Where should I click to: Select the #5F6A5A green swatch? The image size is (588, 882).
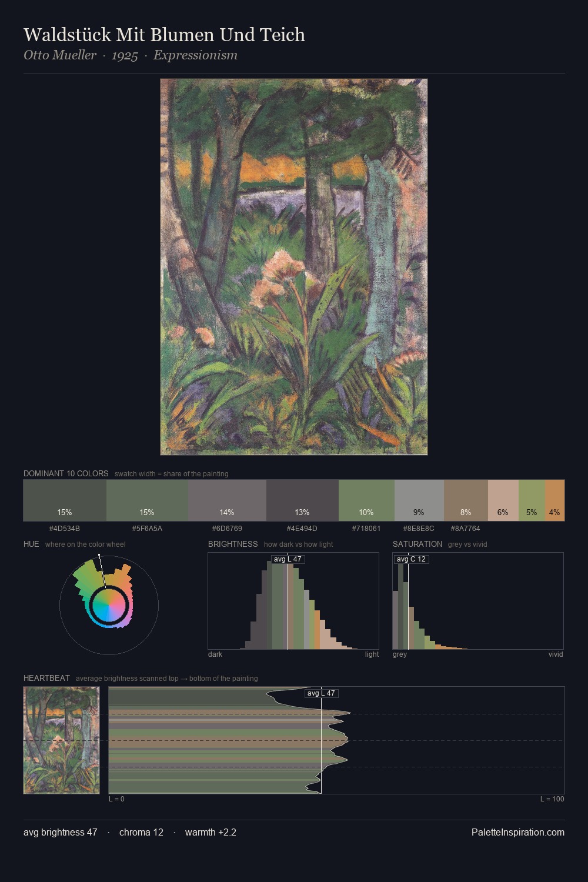pyautogui.click(x=147, y=500)
